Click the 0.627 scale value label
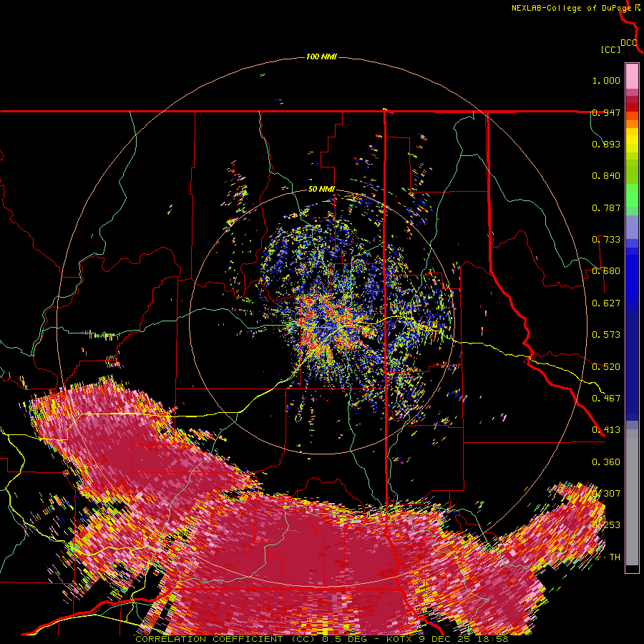Viewport: 644px width, 644px height. 606,303
